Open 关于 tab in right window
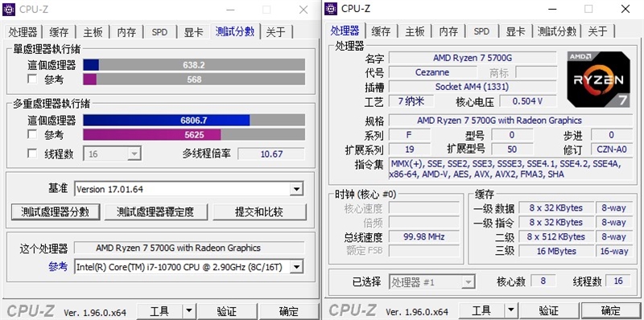644x320 pixels. 597,32
